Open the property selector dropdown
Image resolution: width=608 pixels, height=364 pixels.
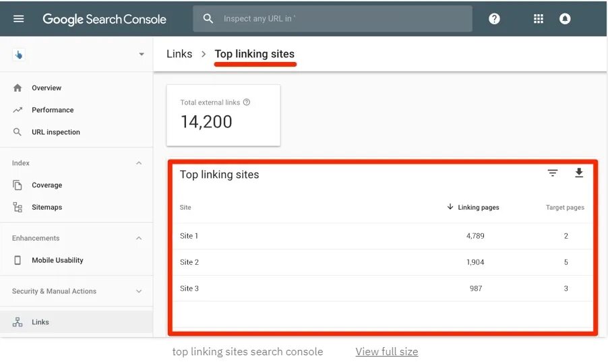[x=142, y=55]
